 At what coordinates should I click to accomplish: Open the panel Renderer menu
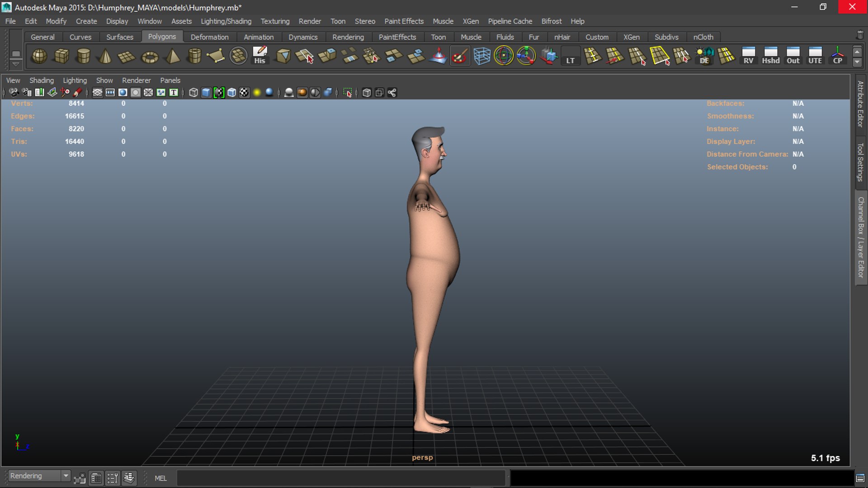pyautogui.click(x=136, y=80)
